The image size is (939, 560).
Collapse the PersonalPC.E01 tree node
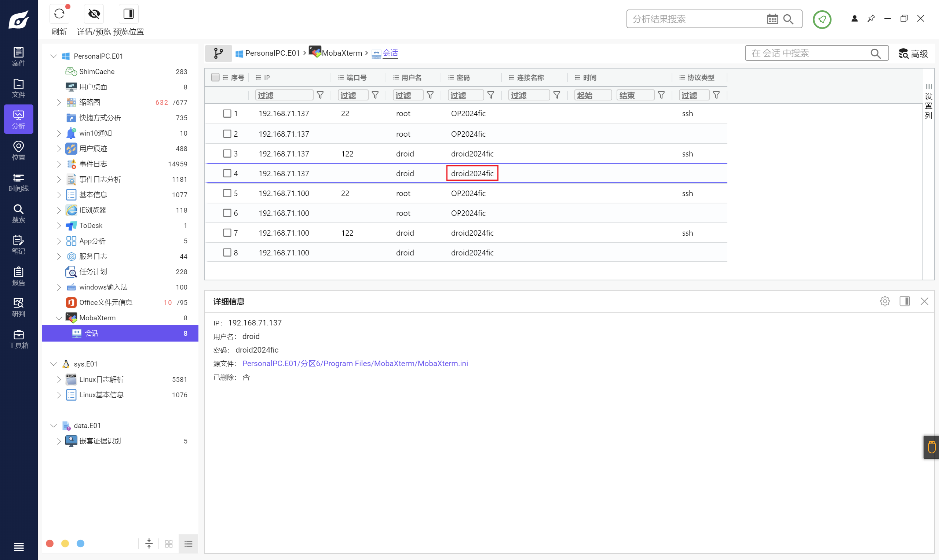point(54,56)
